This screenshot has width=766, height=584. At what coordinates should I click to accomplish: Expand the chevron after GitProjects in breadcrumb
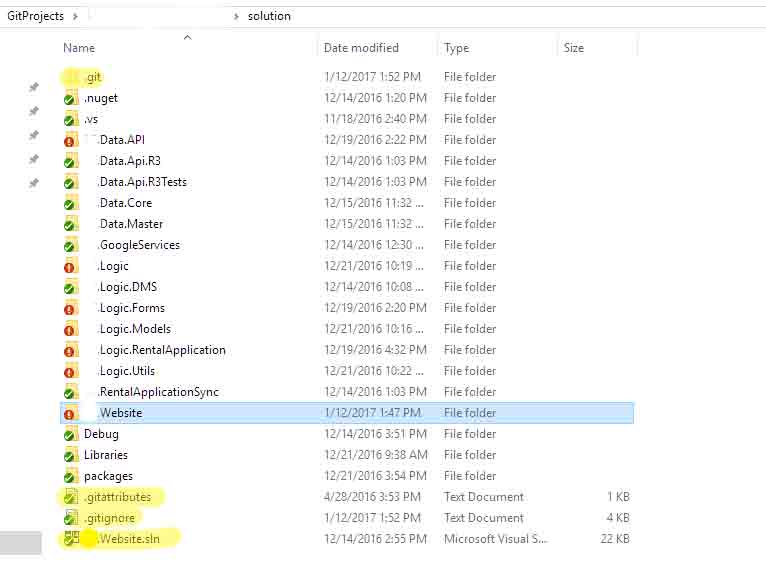click(75, 16)
